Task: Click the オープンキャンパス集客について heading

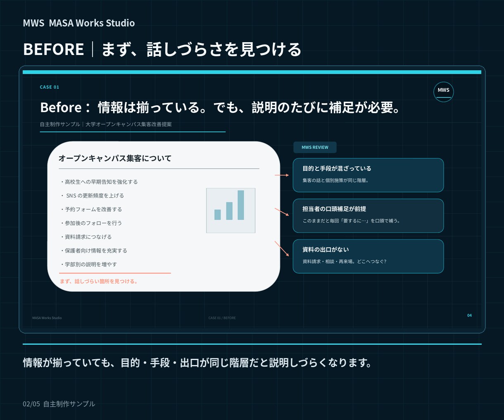Action: tap(115, 158)
